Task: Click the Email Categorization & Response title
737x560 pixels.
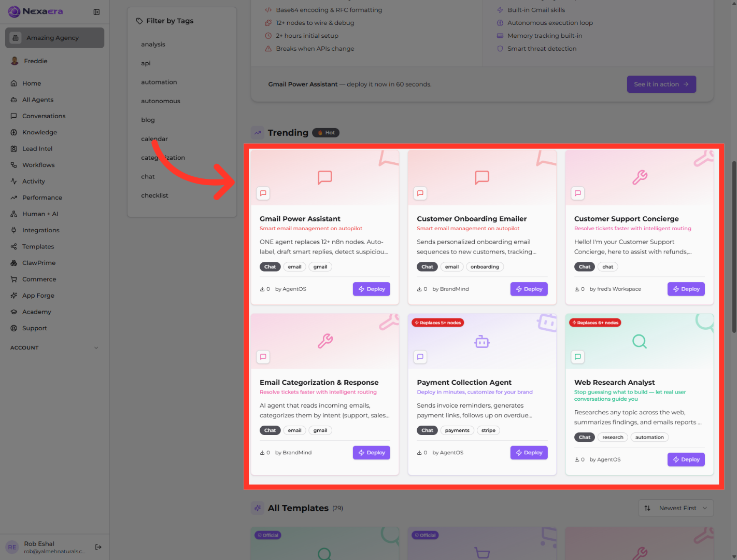Action: pyautogui.click(x=319, y=383)
